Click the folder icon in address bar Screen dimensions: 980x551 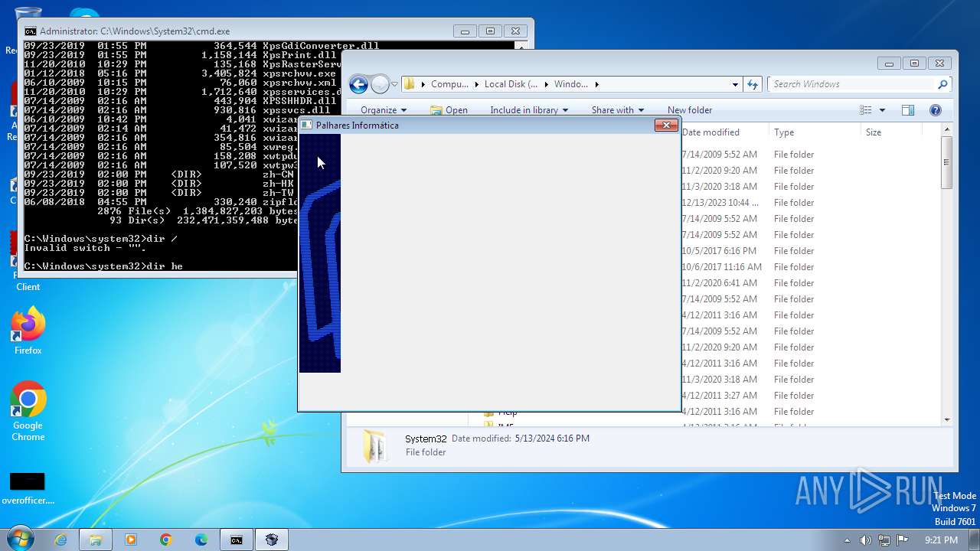coord(410,84)
